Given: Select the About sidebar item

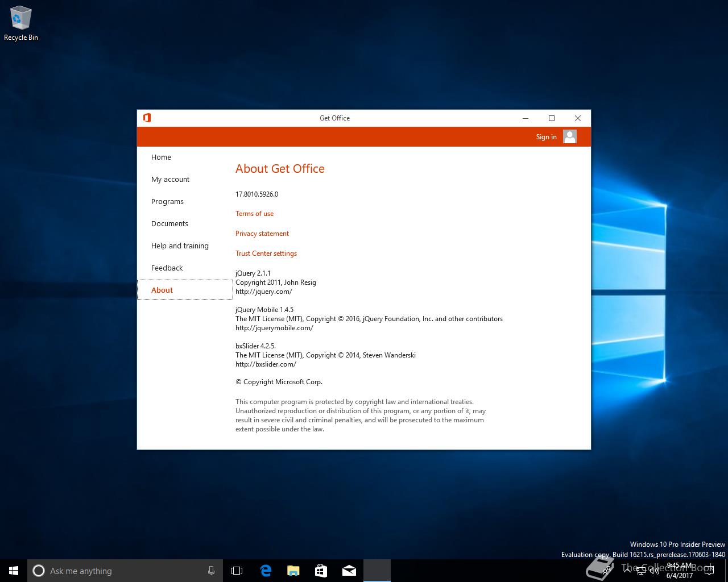Looking at the screenshot, I should click(x=185, y=290).
